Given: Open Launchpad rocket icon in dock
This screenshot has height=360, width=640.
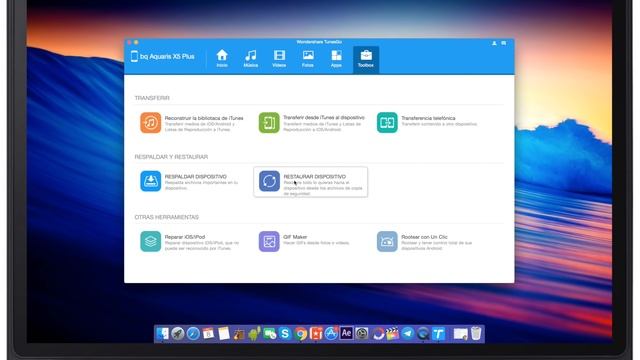Looking at the screenshot, I should pos(178,334).
